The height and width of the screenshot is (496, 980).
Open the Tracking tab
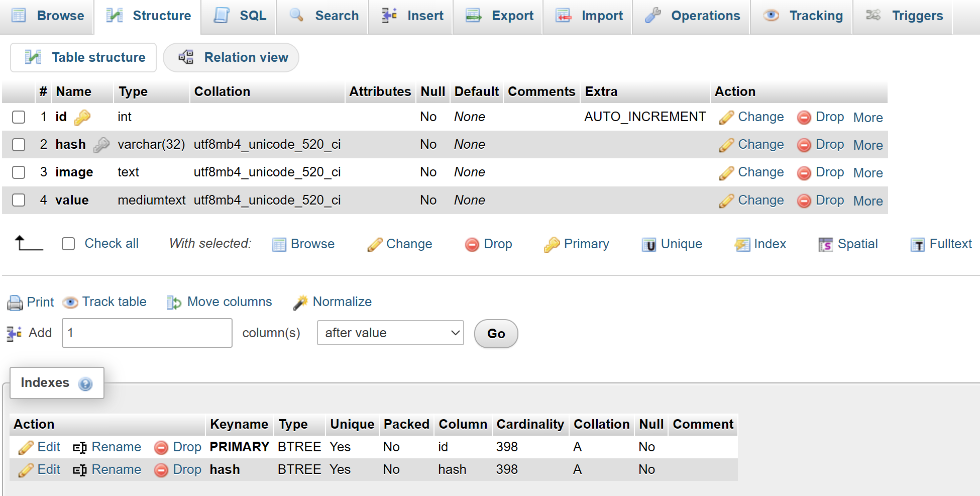802,16
